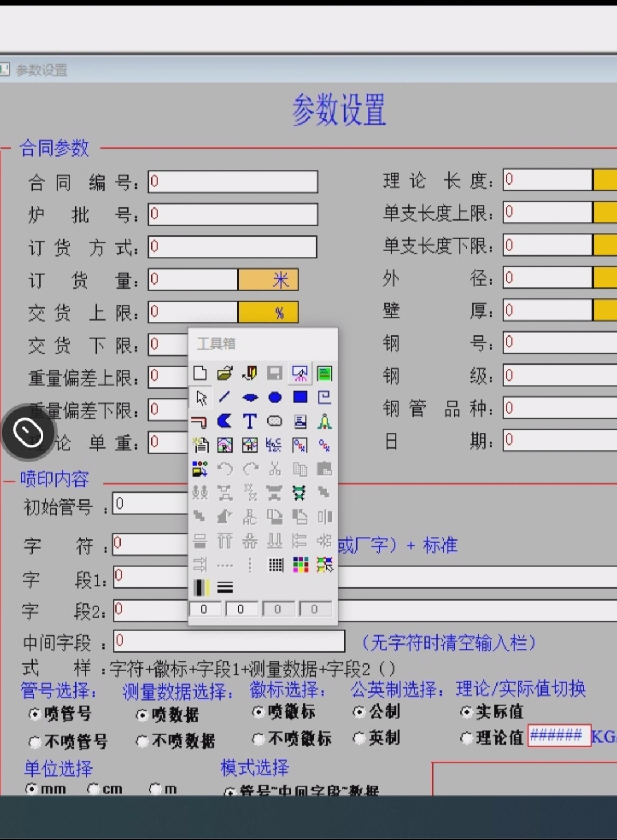Toggle the black dotted grid icon
Viewport: 617px width, 840px height.
click(x=275, y=565)
